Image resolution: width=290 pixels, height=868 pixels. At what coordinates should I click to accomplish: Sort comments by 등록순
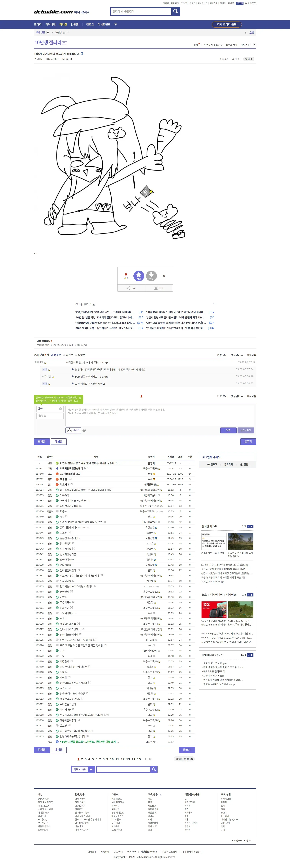(56, 355)
